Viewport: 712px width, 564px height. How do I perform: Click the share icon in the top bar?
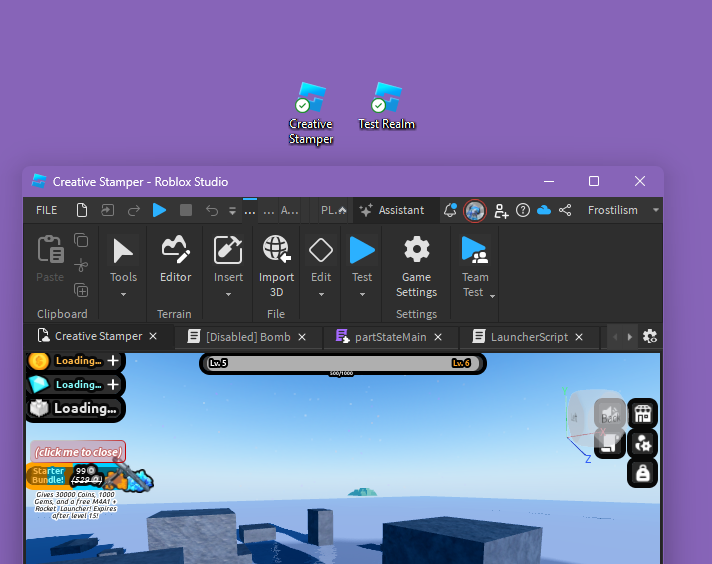(x=565, y=210)
